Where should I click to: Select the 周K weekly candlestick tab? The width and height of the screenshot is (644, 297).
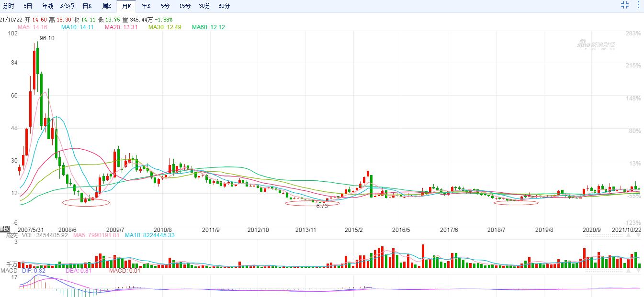click(x=107, y=6)
